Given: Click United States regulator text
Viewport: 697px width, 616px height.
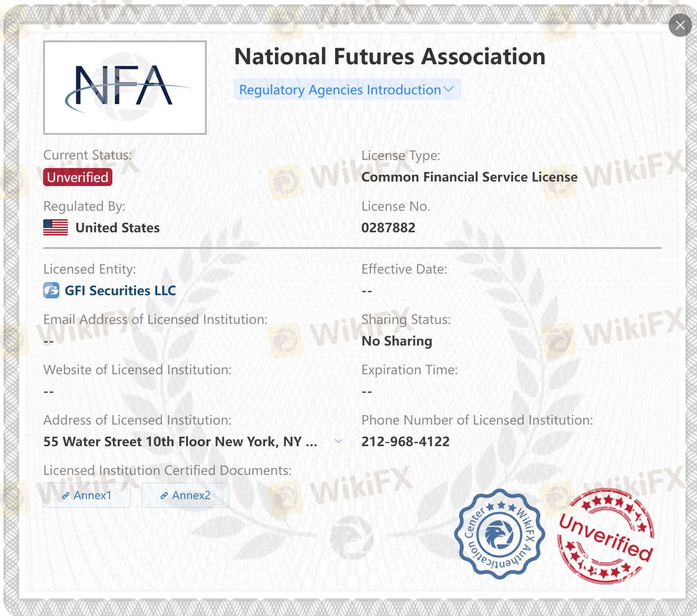Looking at the screenshot, I should click(118, 228).
